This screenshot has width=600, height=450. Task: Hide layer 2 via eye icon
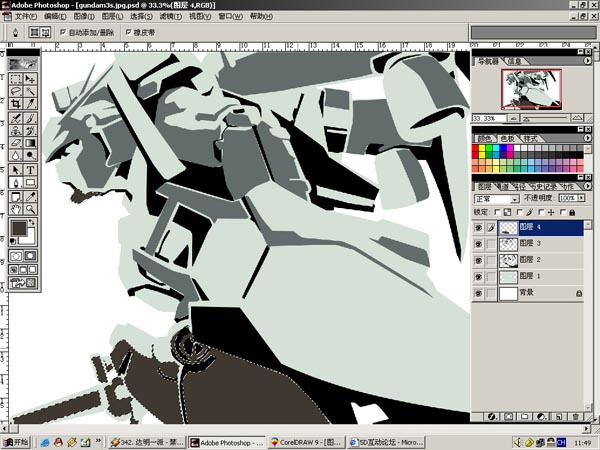tap(478, 261)
